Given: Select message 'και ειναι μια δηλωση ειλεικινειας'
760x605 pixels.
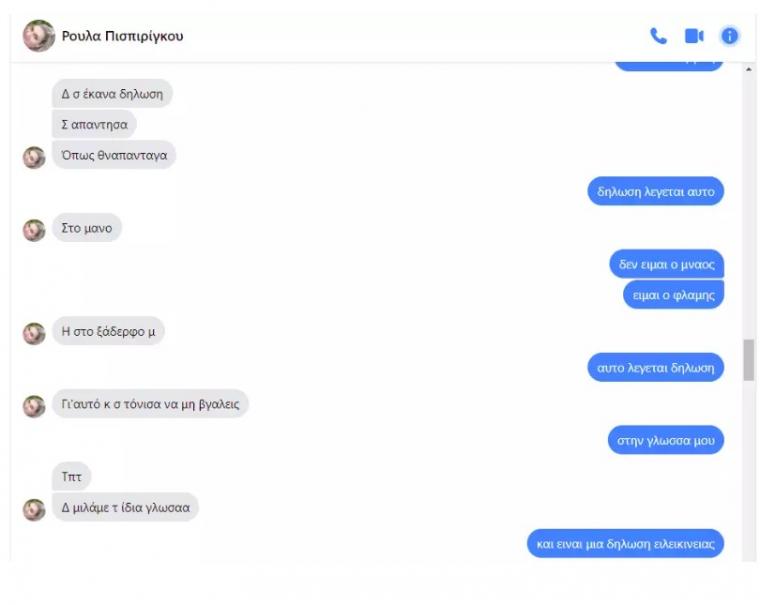Looking at the screenshot, I should (x=625, y=543).
